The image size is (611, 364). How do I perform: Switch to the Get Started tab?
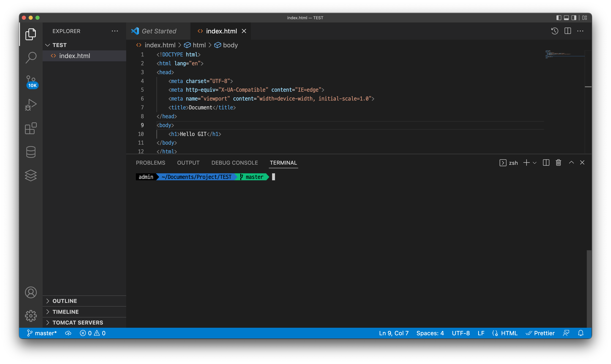pos(159,31)
